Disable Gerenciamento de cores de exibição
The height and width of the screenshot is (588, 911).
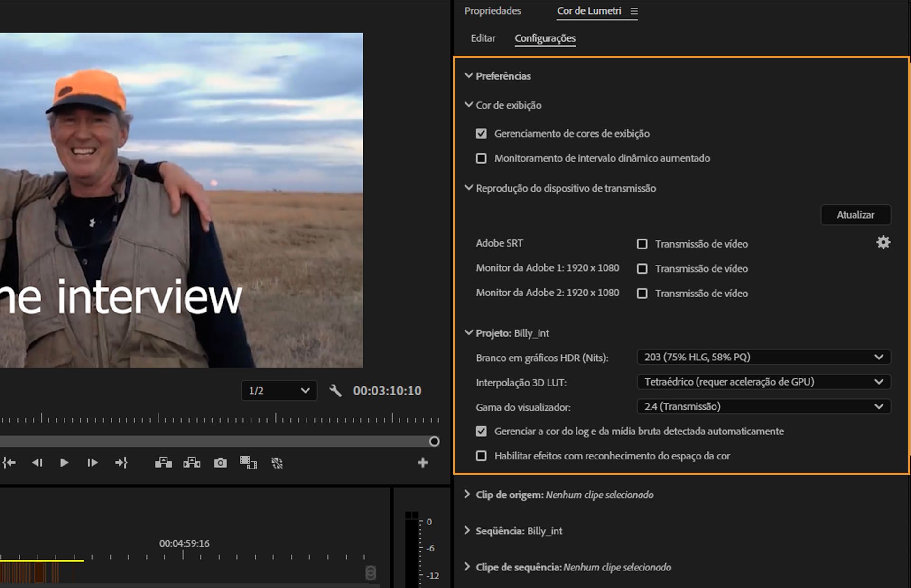pos(481,133)
